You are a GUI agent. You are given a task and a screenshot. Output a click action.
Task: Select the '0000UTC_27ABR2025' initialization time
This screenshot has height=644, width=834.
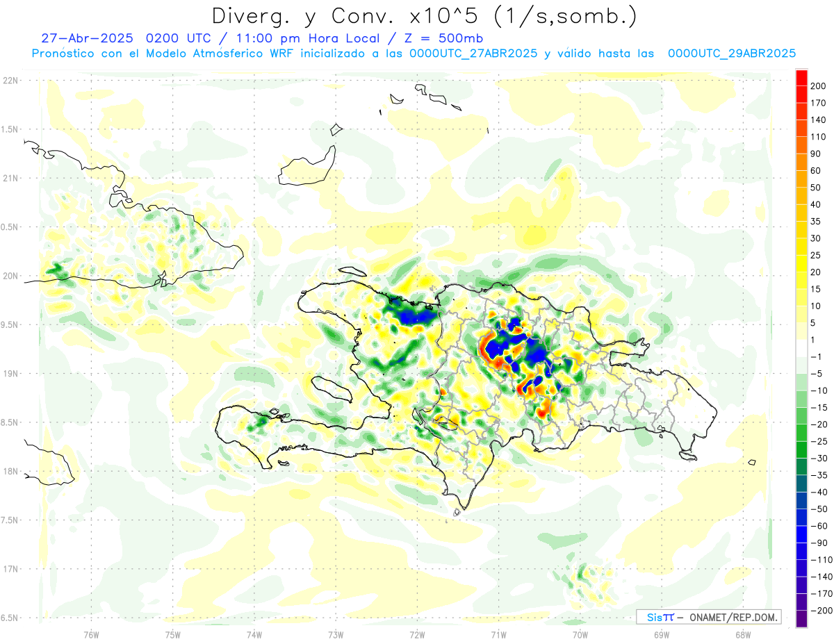coord(473,53)
